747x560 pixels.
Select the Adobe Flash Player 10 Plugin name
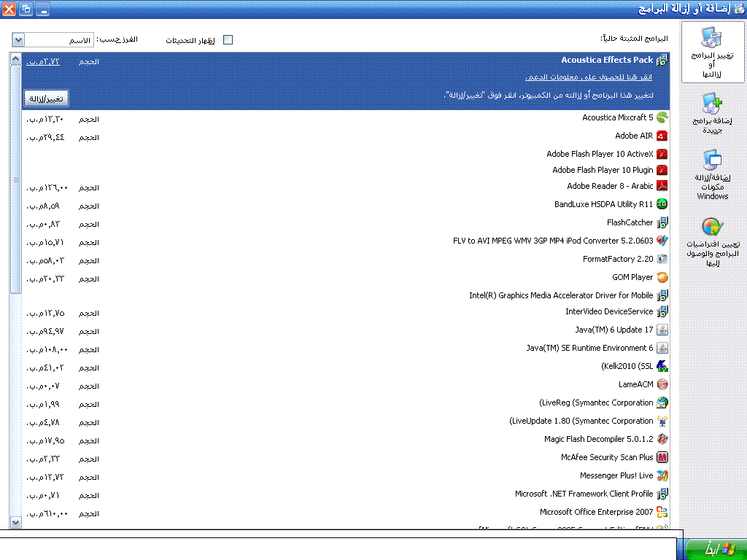[603, 170]
